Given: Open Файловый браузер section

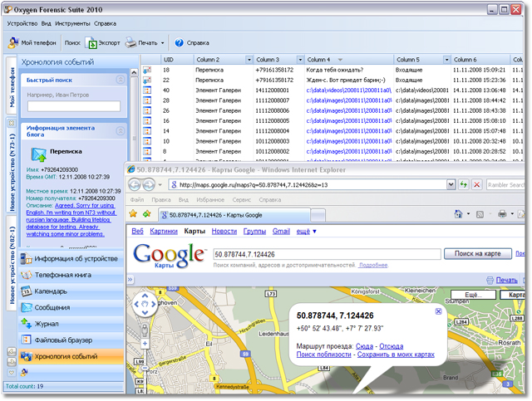Looking at the screenshot, I should (x=71, y=340).
